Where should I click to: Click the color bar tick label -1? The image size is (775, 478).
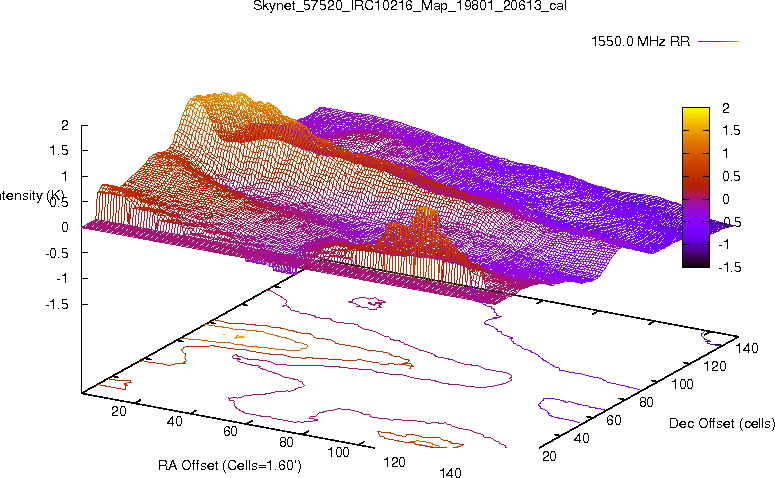coord(724,244)
